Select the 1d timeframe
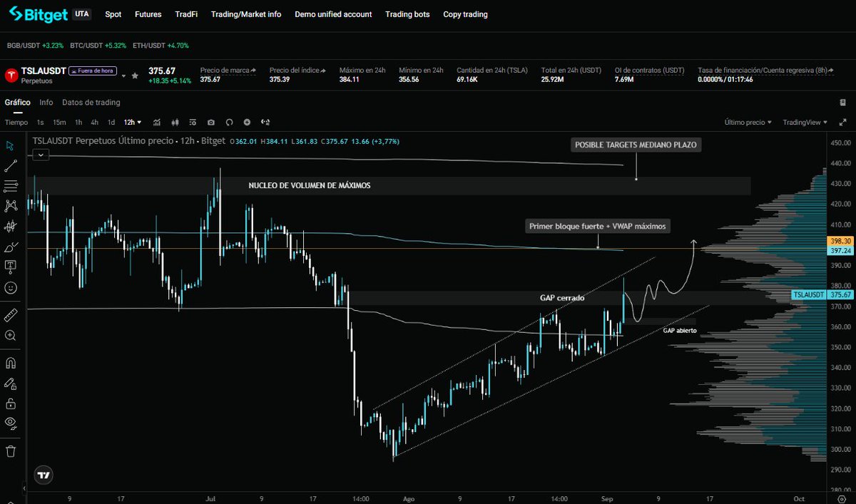The height and width of the screenshot is (504, 856). pos(111,122)
